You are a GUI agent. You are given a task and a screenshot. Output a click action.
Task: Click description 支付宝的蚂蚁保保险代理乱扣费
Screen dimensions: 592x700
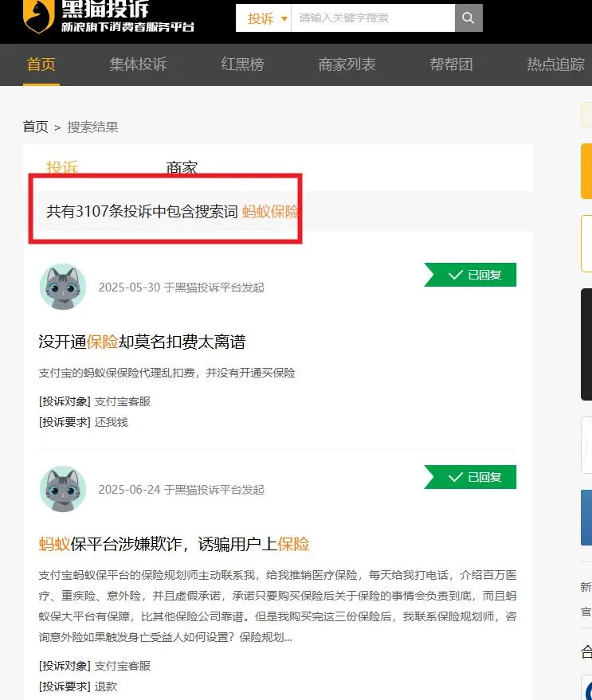pyautogui.click(x=167, y=373)
